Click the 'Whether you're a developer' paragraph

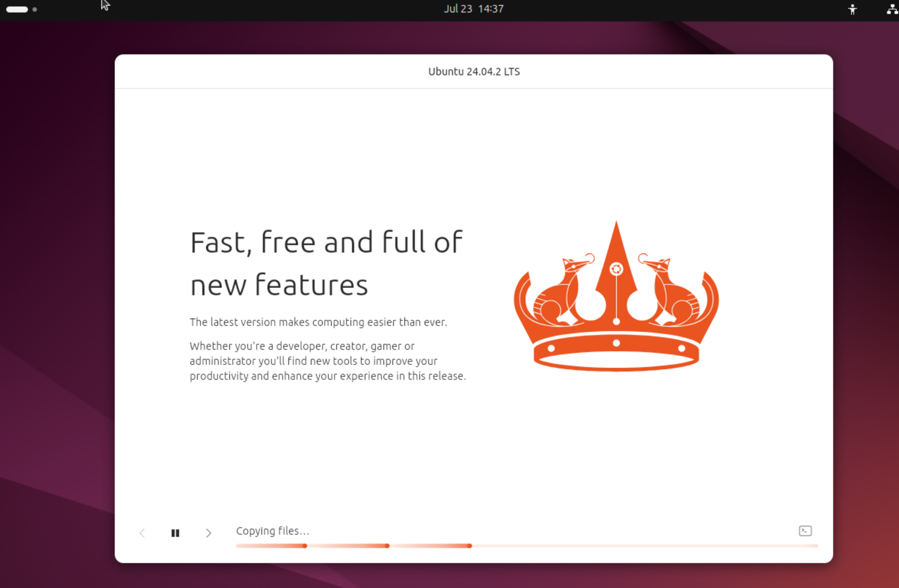point(328,361)
